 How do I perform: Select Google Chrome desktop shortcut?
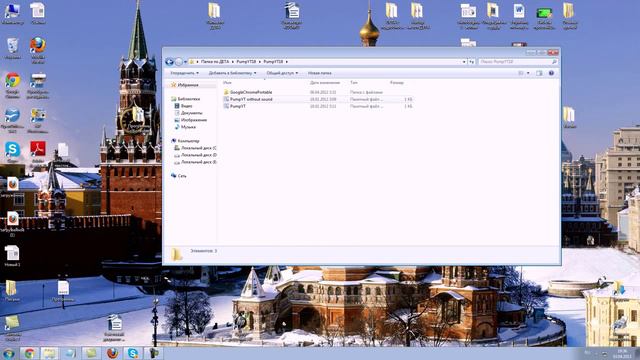point(12,85)
